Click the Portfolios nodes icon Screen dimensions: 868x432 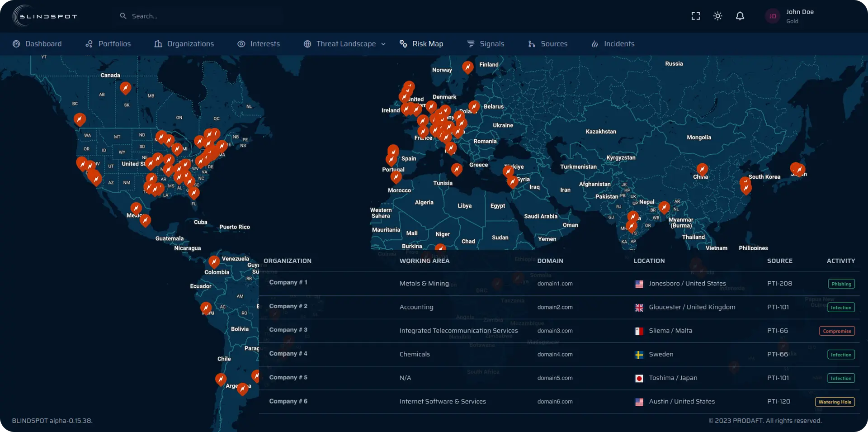[89, 44]
